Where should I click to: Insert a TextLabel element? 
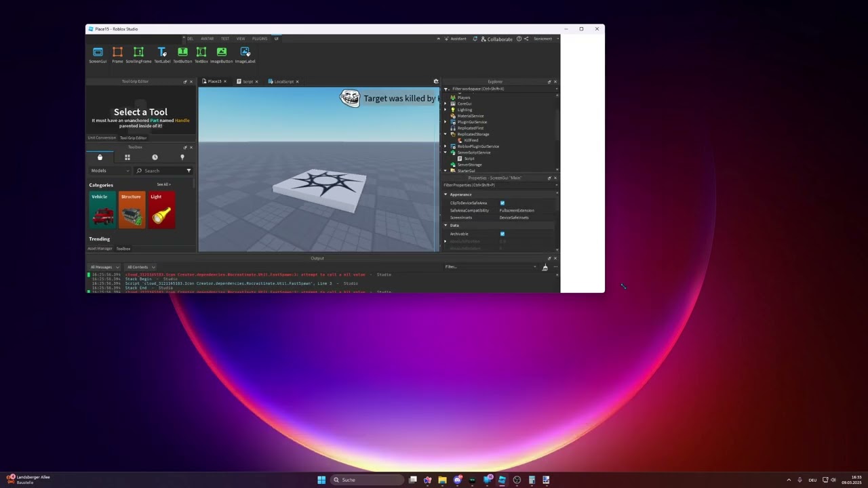pyautogui.click(x=162, y=55)
